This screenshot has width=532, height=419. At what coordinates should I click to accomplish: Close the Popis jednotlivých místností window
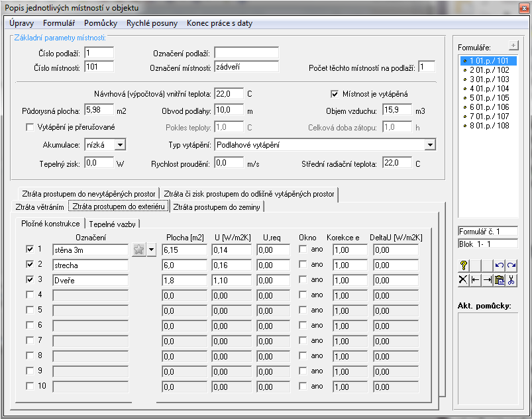tap(524, 8)
